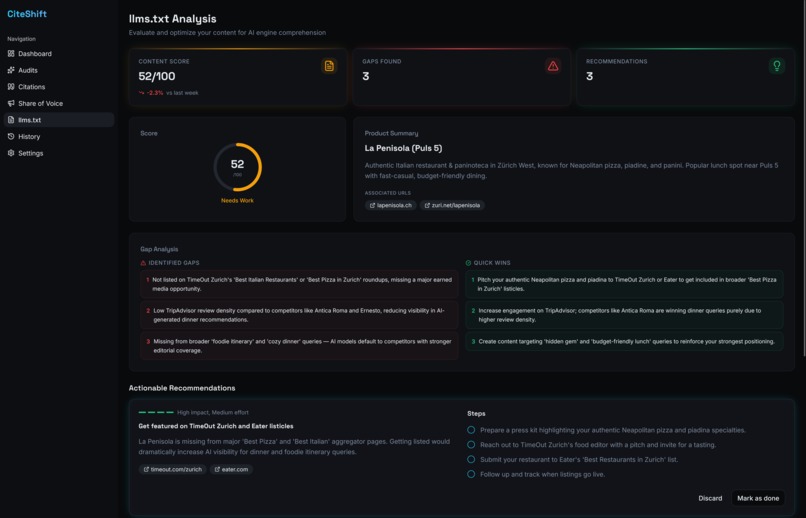Go to the Audits page
The image size is (806, 518).
[59, 70]
